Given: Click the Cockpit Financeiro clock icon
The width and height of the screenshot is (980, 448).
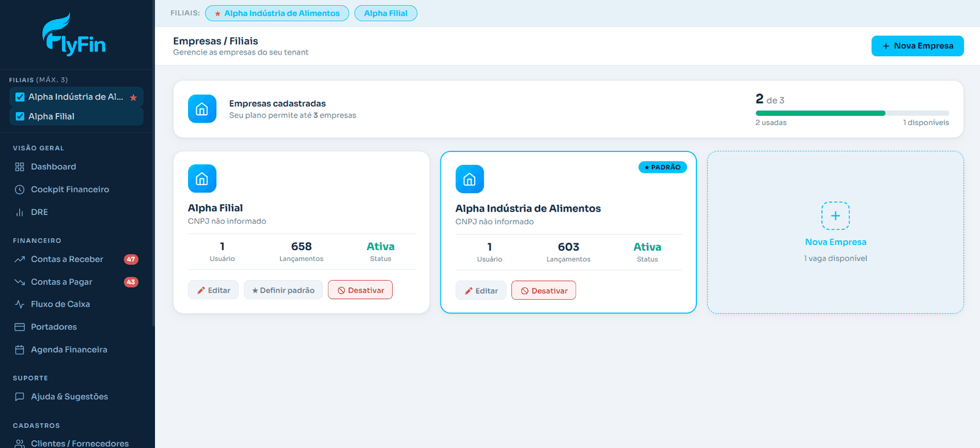Looking at the screenshot, I should point(20,189).
